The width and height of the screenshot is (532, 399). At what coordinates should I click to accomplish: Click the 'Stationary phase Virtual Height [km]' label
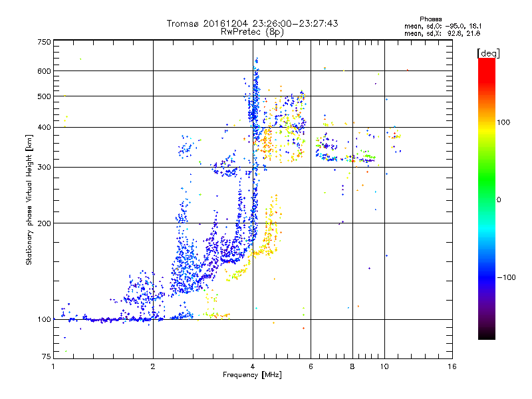click(29, 200)
